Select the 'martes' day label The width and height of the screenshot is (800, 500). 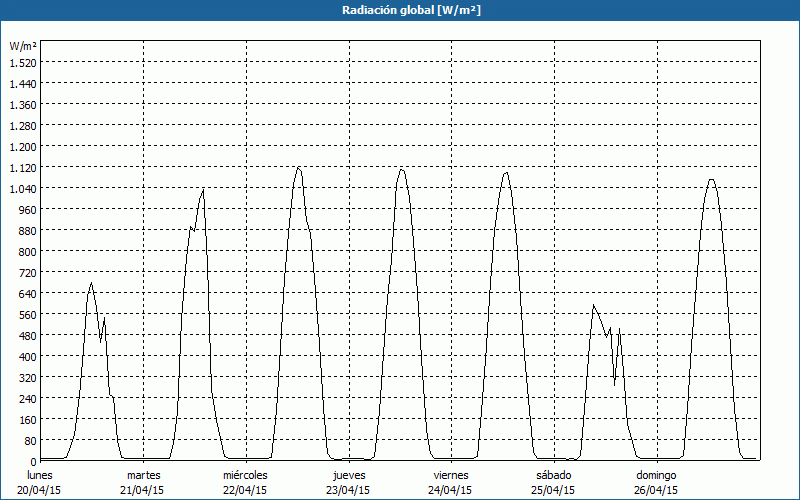tap(143, 475)
